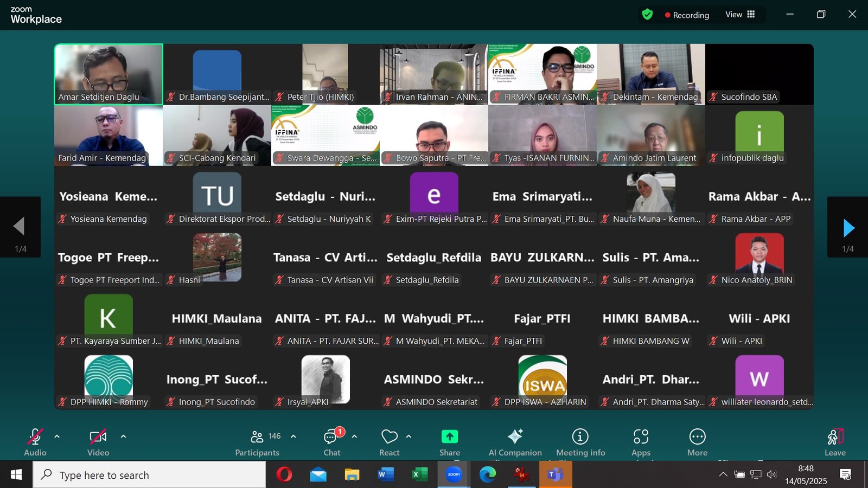The width and height of the screenshot is (868, 488).
Task: Expand the caret next to Chat
Action: point(354,436)
